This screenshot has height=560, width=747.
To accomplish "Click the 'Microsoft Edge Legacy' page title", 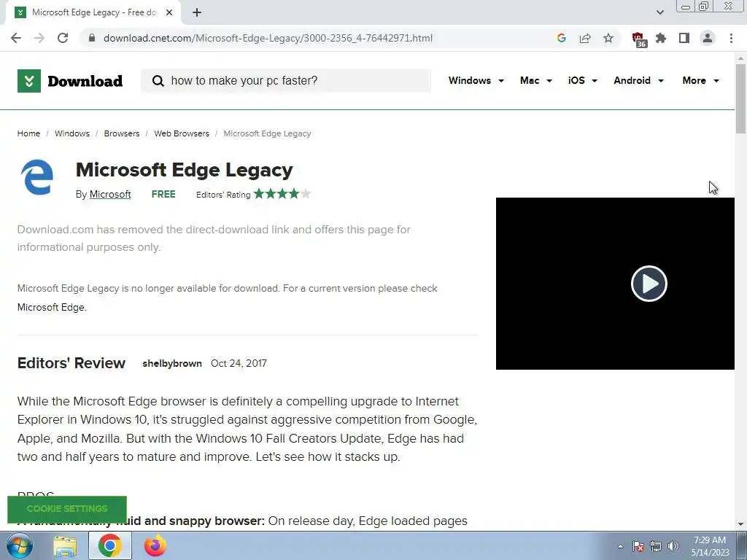I will [x=185, y=170].
